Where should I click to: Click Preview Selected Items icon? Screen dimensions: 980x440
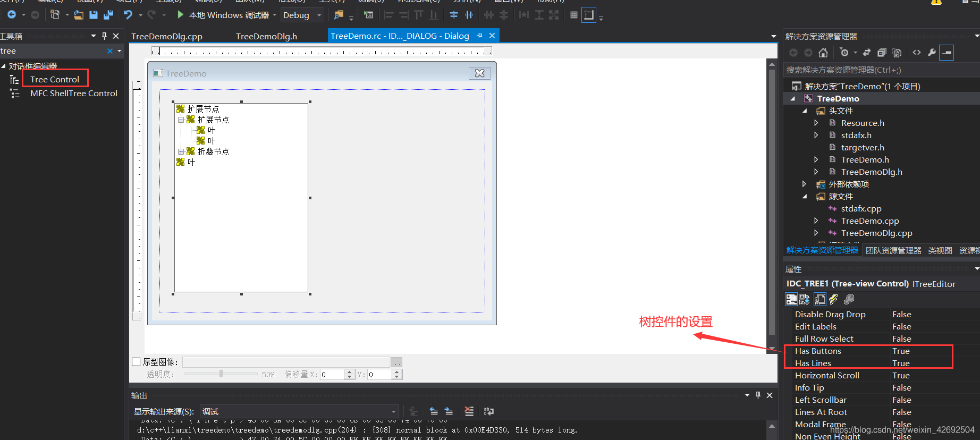[x=947, y=53]
